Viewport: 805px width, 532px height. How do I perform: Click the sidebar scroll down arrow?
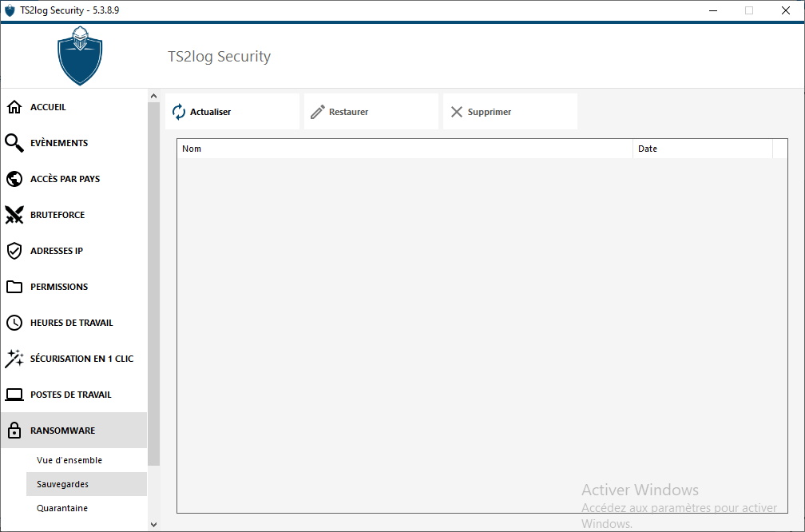(x=153, y=524)
